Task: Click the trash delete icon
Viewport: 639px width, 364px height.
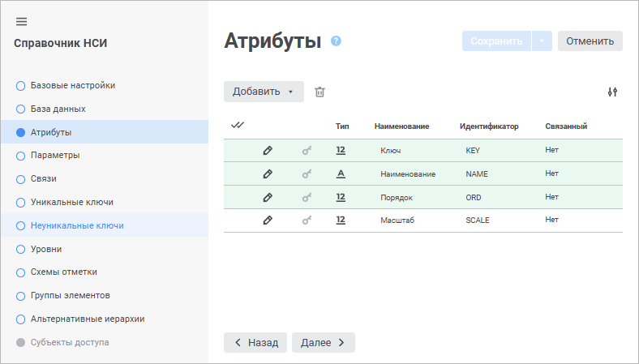Action: click(x=319, y=92)
